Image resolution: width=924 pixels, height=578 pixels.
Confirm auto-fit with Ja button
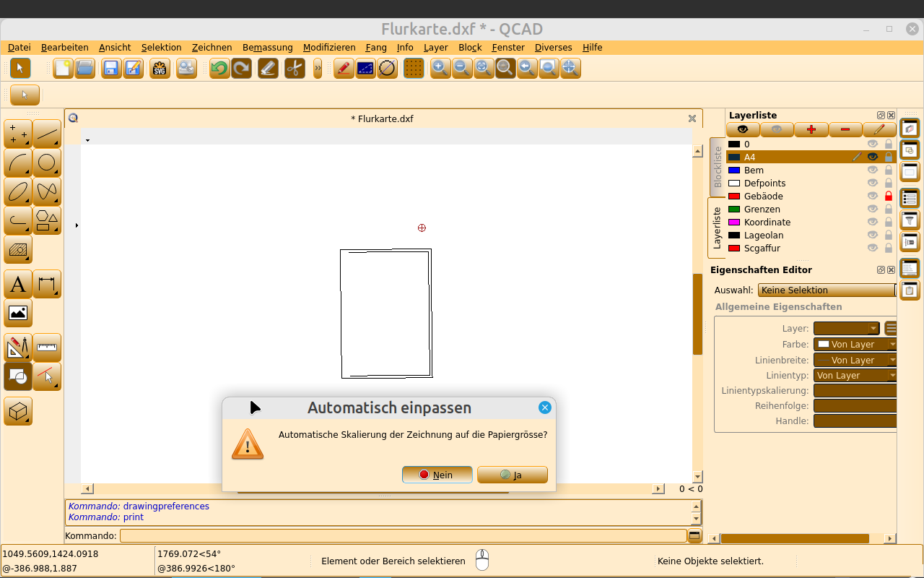click(x=513, y=475)
